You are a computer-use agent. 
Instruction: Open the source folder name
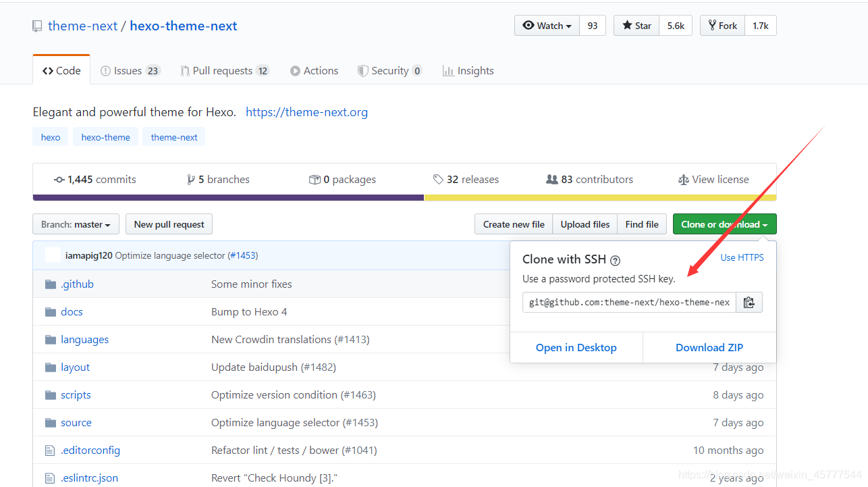[x=76, y=423]
